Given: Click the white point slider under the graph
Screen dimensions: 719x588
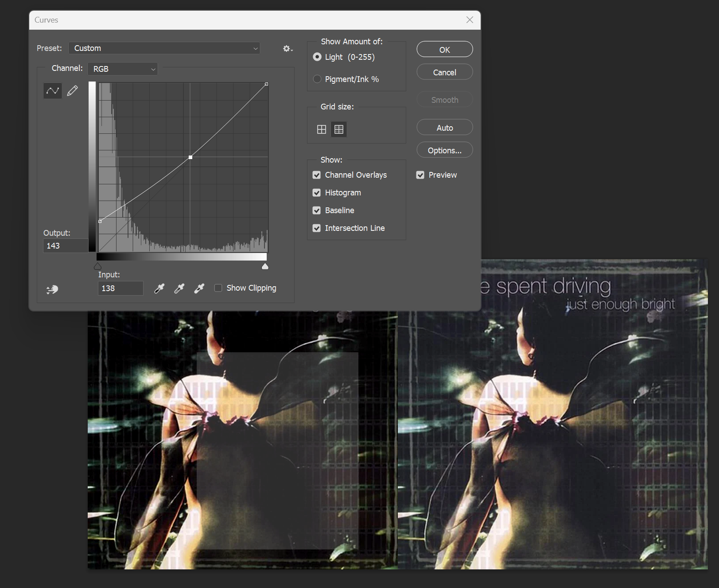Looking at the screenshot, I should pos(265,266).
